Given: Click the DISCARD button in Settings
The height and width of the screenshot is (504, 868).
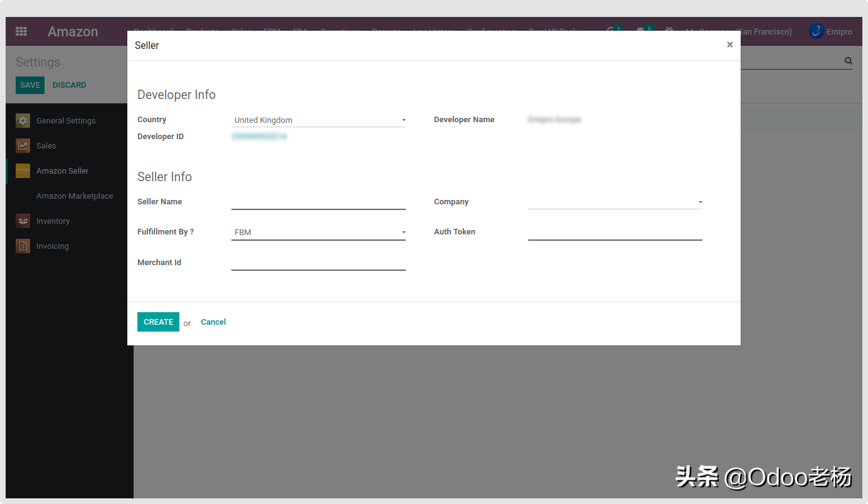Looking at the screenshot, I should pos(69,85).
